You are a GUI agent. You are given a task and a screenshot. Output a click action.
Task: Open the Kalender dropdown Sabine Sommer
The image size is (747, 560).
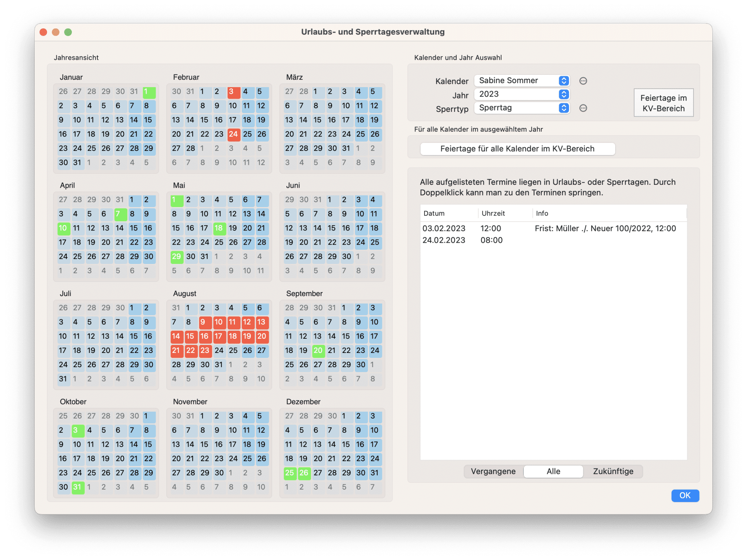coord(522,81)
